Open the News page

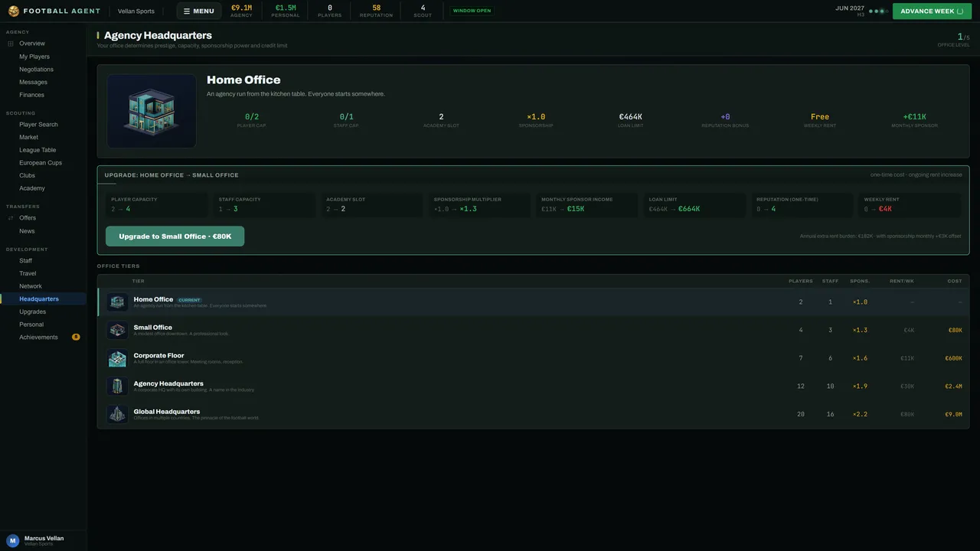click(27, 231)
